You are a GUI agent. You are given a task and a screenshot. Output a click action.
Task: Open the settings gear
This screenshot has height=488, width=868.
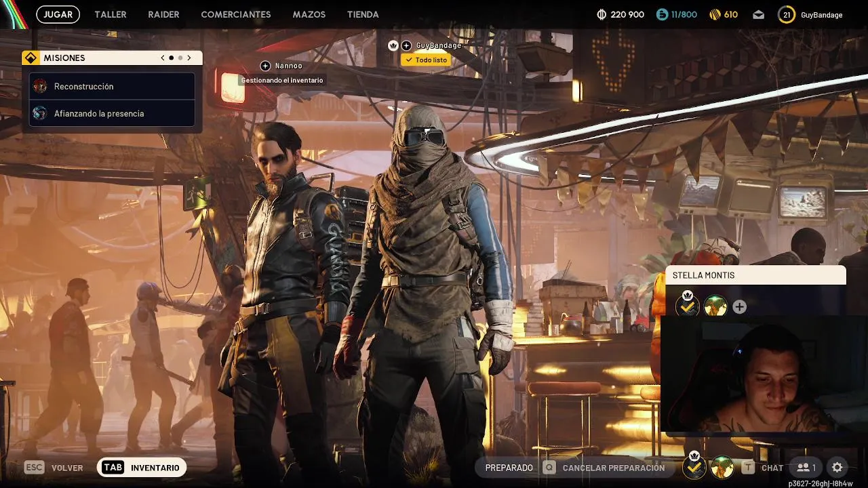click(x=837, y=468)
